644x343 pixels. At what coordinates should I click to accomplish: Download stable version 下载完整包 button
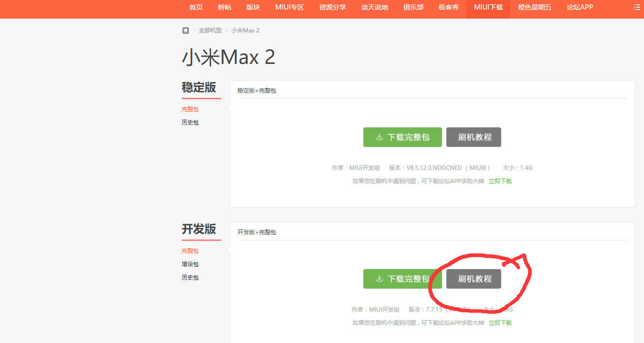click(402, 137)
